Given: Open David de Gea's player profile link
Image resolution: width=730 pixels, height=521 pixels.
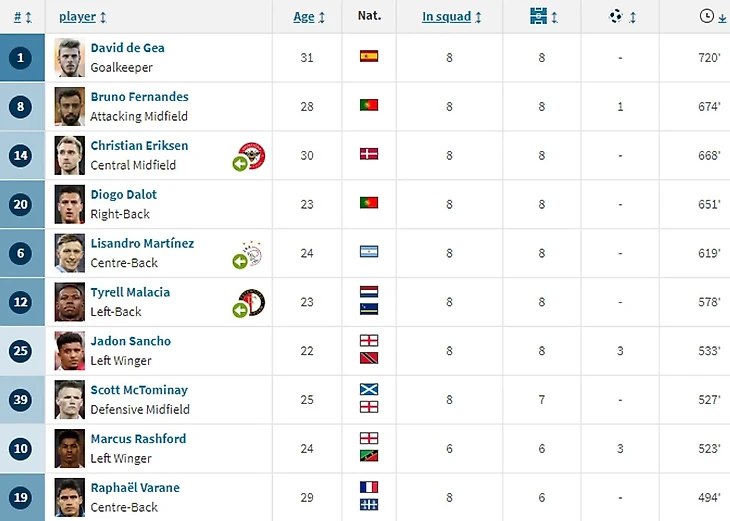Looking at the screenshot, I should pos(127,48).
